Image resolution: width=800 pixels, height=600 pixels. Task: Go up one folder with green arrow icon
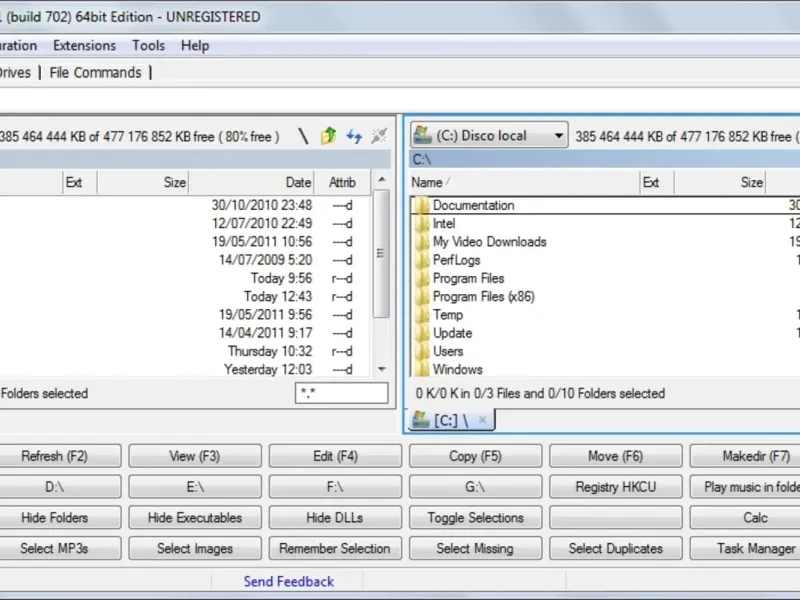[x=329, y=136]
